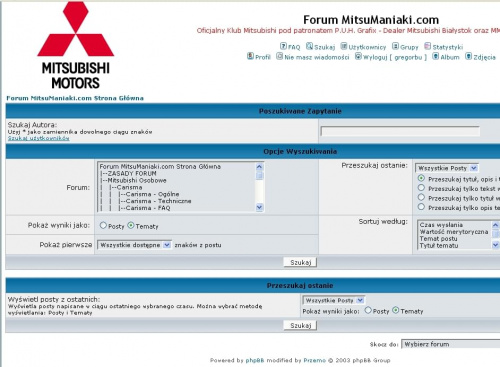Click the Zdjęcia icon in navigation
Screen dimensions: 500x367
coord(469,56)
